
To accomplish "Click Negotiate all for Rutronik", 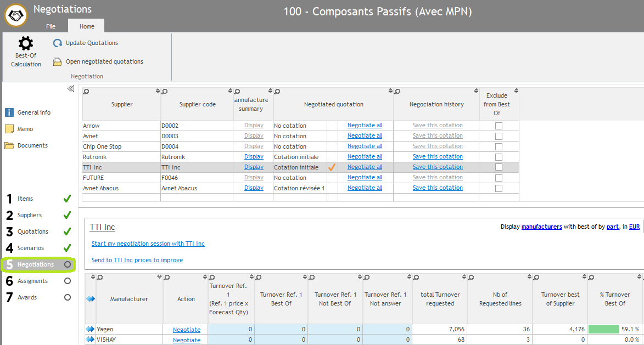I will (365, 157).
